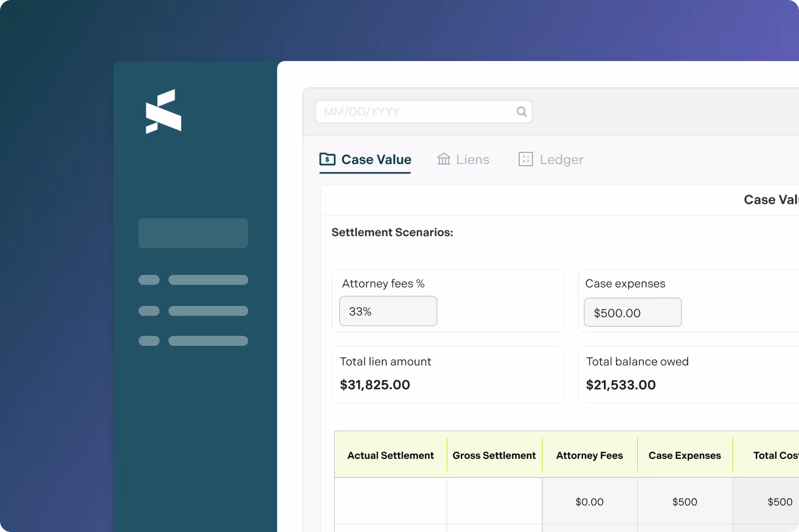The width and height of the screenshot is (799, 532).
Task: Click the dollar folder icon beside Case Value
Action: [327, 159]
